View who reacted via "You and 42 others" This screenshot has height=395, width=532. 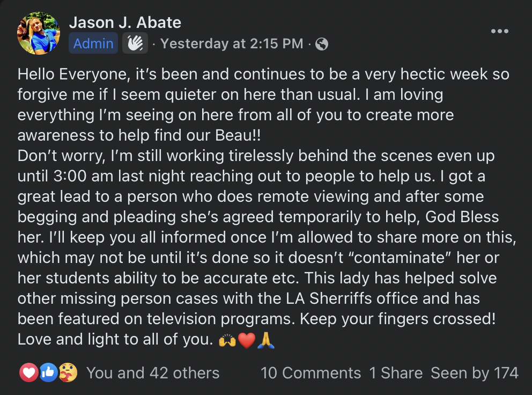[x=153, y=372]
